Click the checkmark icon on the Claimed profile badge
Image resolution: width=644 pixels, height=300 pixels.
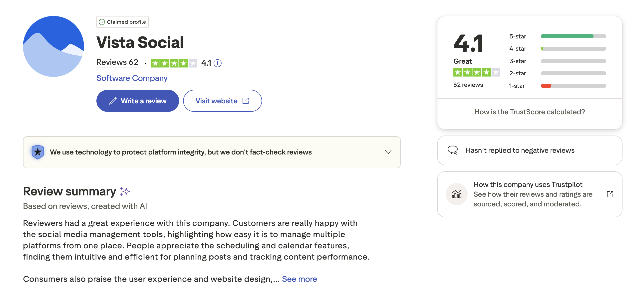102,22
